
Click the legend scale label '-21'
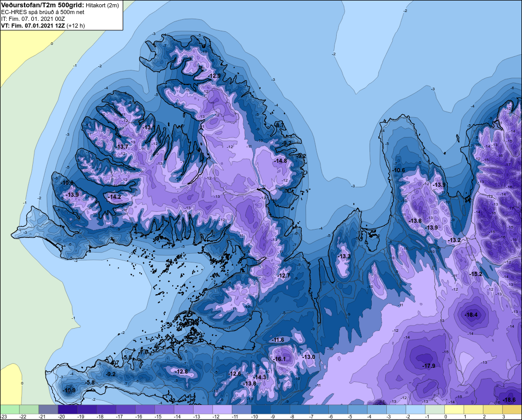[x=42, y=417]
